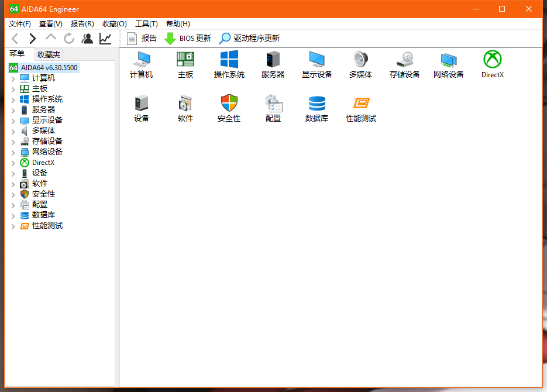Click the user profile icon in toolbar
This screenshot has height=392, width=547.
tap(87, 39)
